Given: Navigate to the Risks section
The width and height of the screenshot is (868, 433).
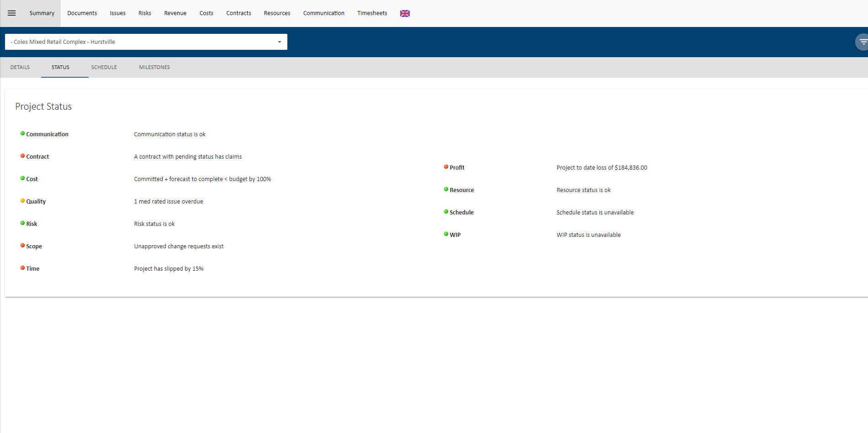Looking at the screenshot, I should [x=145, y=13].
